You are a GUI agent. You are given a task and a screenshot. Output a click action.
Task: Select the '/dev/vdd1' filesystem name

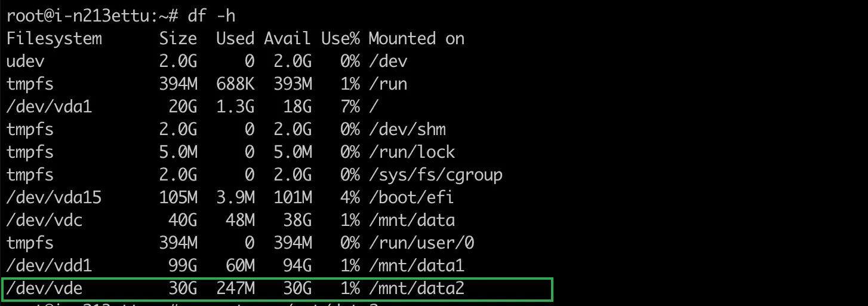50,266
